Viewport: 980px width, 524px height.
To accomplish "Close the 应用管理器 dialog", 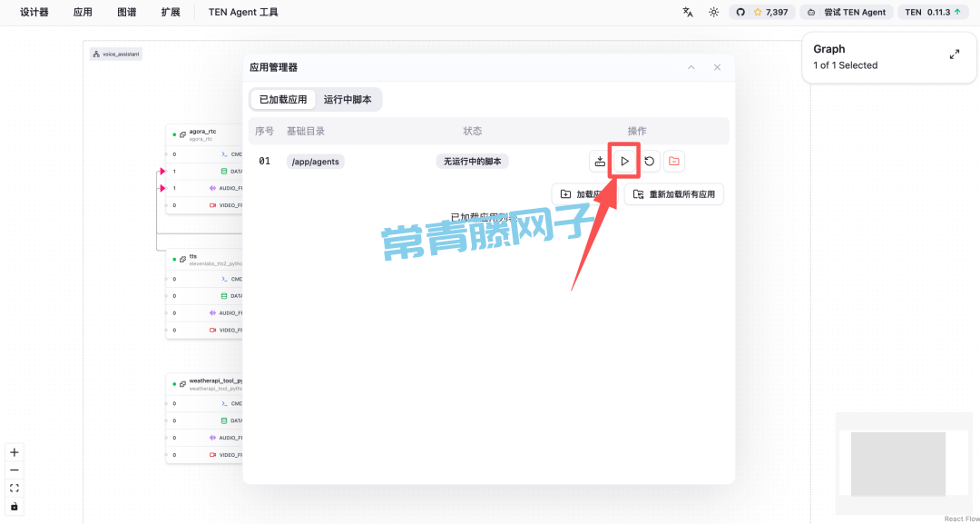I will coord(718,67).
